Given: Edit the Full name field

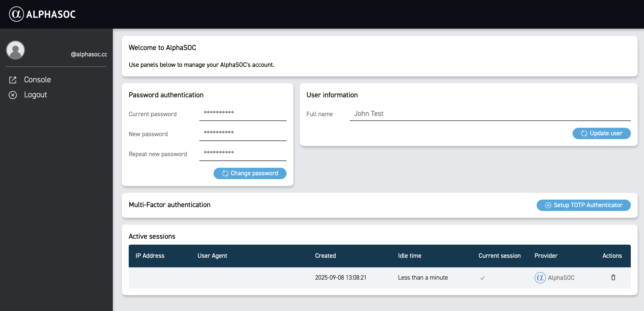Looking at the screenshot, I should [x=490, y=114].
